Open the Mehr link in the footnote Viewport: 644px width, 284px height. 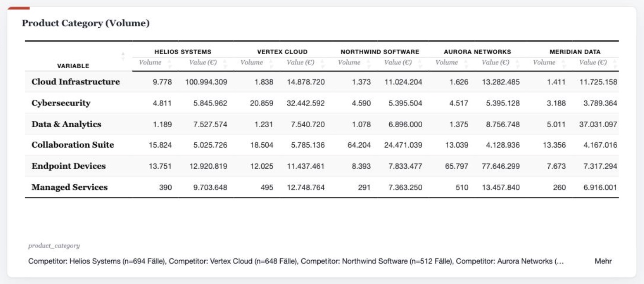603,261
